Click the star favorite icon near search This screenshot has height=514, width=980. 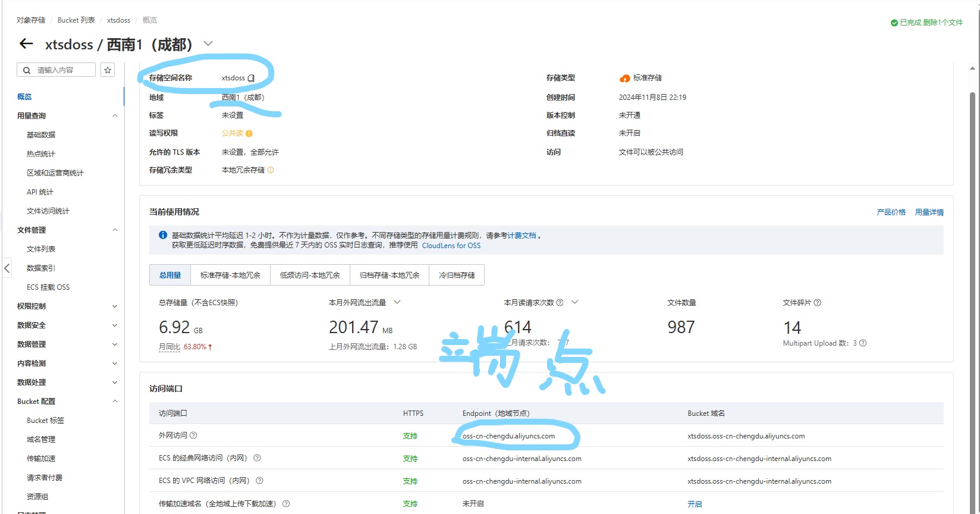[108, 70]
